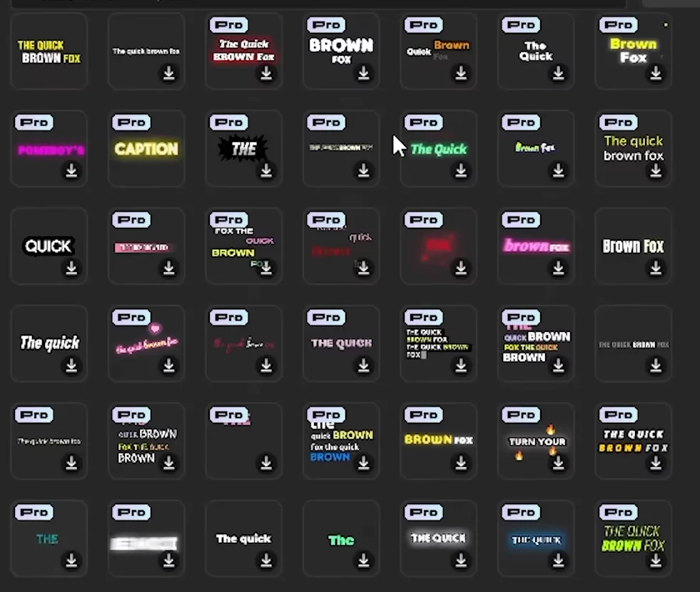Download the pink italic brown FOX preset
The height and width of the screenshot is (592, 700).
[x=559, y=268]
